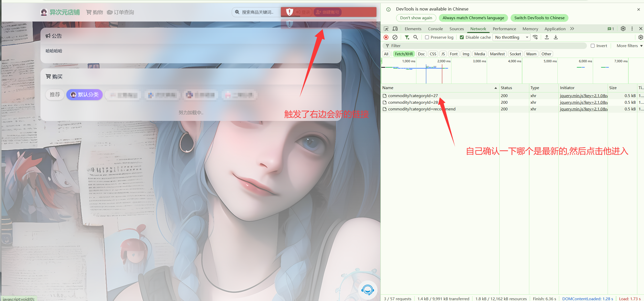Screen dimensions: 644x301
Task: Click Switch DevTools to Chinese button
Action: pos(539,18)
